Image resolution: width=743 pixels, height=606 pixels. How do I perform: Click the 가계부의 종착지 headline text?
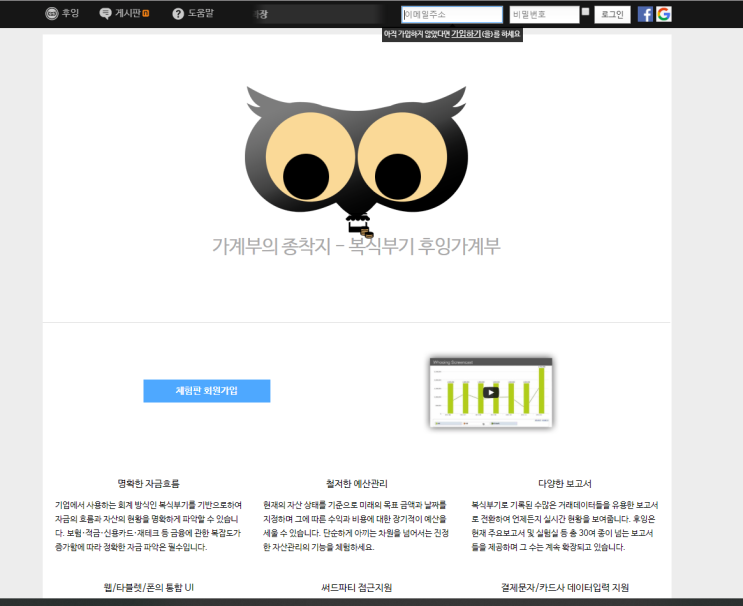[356, 246]
